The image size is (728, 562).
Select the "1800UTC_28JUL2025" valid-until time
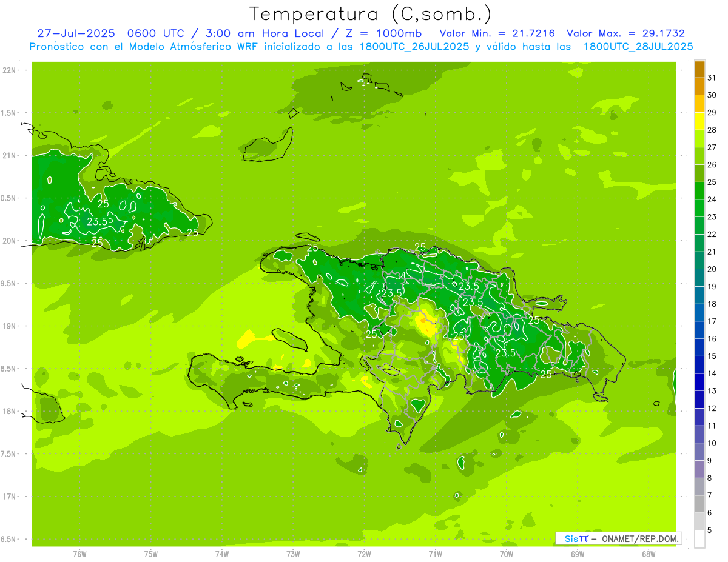[x=638, y=47]
